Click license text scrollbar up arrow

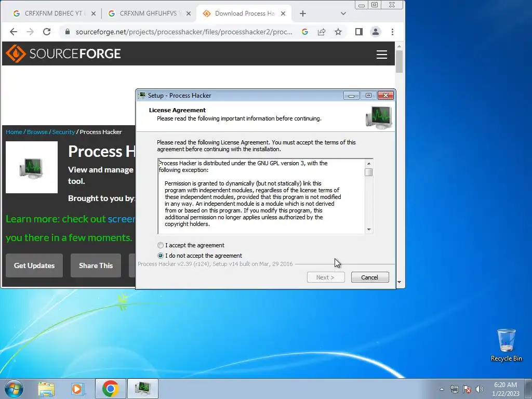pyautogui.click(x=369, y=164)
